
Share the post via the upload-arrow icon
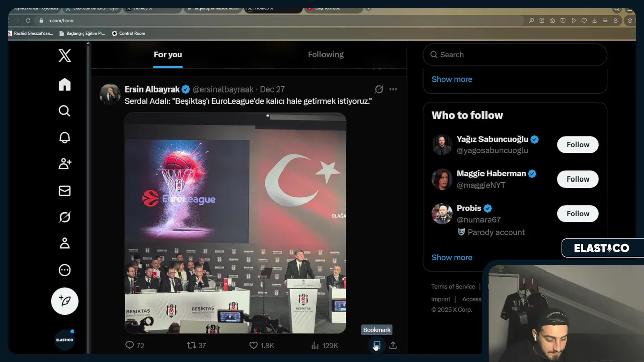coord(393,345)
